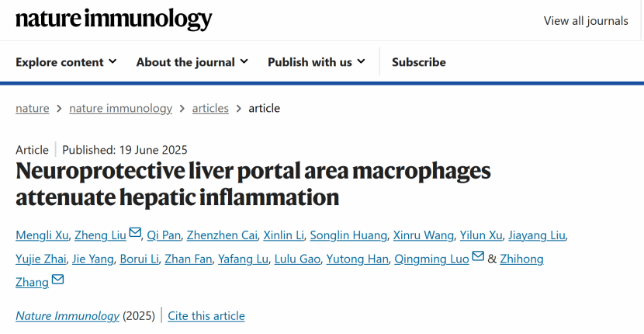
Task: Click envelope icon after Zhihong Zhang
Action: 57,280
